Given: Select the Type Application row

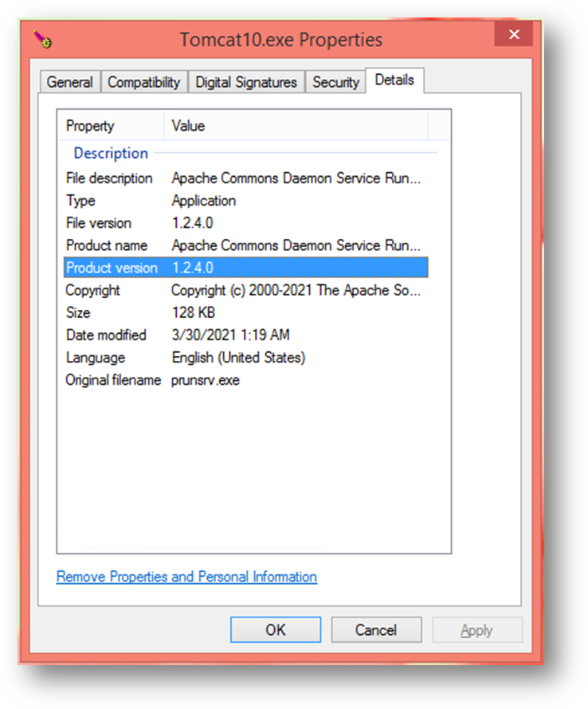Looking at the screenshot, I should (245, 200).
